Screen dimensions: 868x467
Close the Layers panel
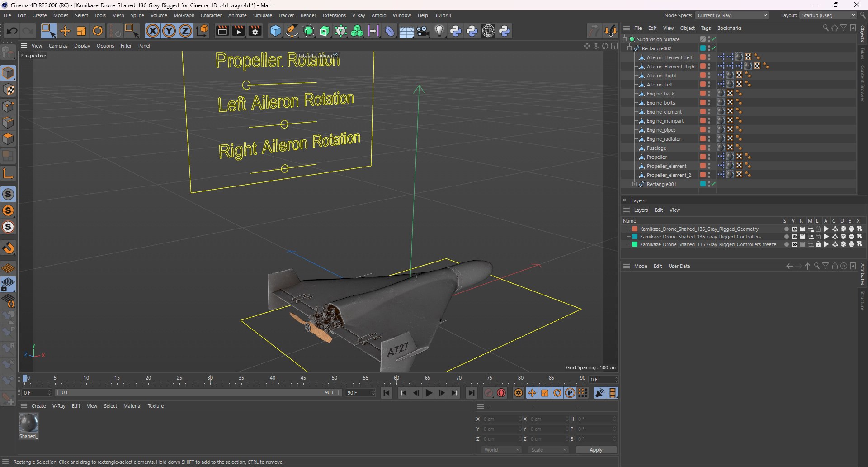pyautogui.click(x=624, y=200)
